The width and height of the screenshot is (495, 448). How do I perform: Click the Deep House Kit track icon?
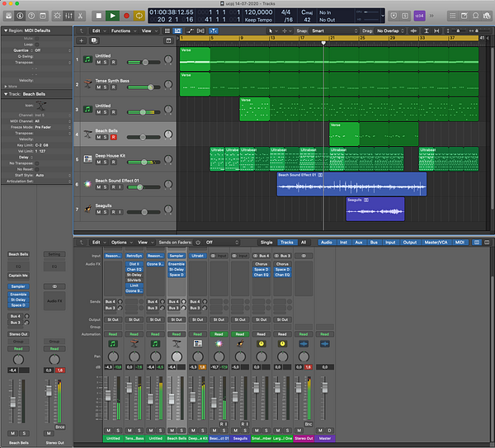pyautogui.click(x=88, y=159)
